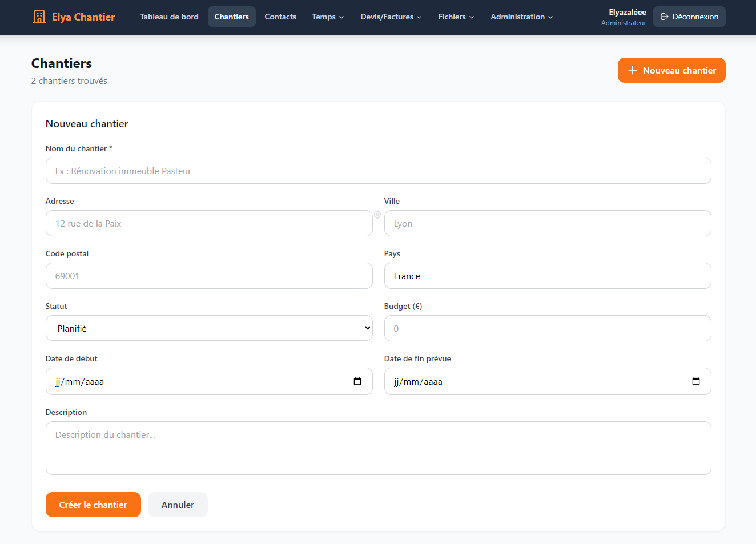The width and height of the screenshot is (756, 544).
Task: Click the Description text area
Action: coord(378,448)
